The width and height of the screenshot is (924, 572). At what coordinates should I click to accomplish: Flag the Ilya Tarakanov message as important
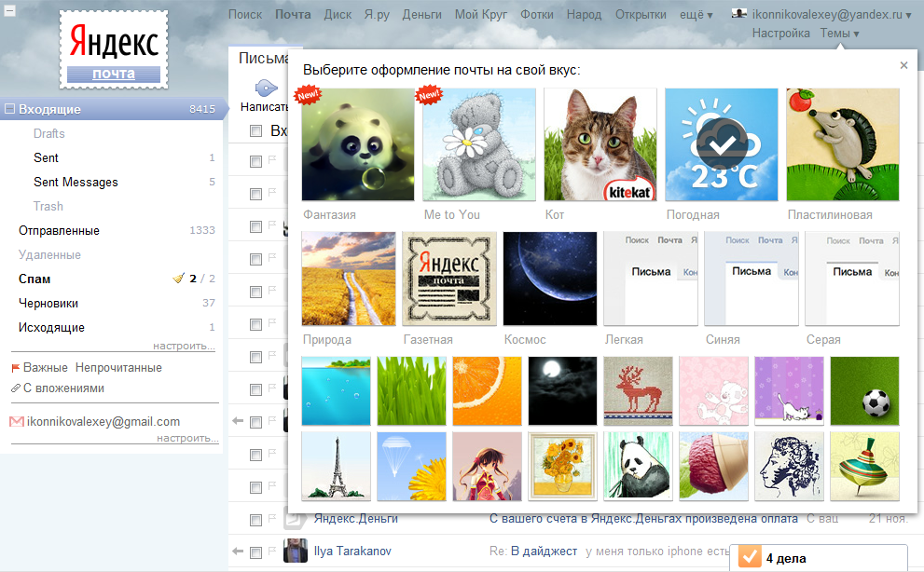(x=272, y=551)
